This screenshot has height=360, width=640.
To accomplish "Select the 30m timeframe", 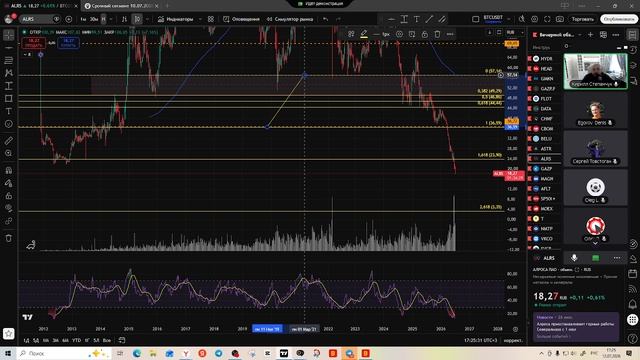I will (x=94, y=19).
